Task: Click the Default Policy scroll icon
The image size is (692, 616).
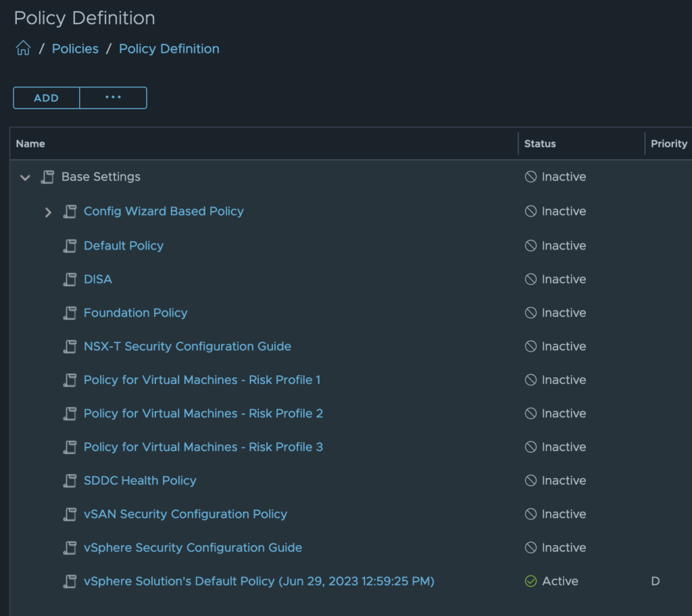Action: [70, 245]
